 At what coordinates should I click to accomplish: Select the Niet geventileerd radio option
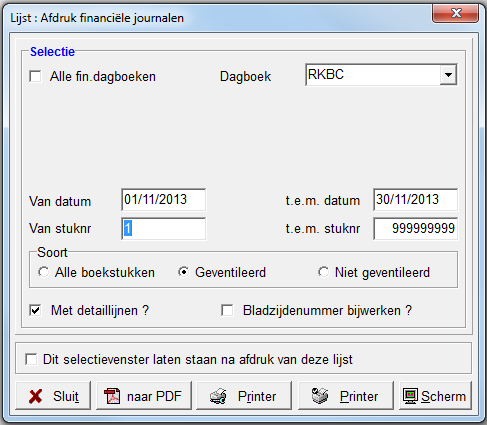coord(323,272)
